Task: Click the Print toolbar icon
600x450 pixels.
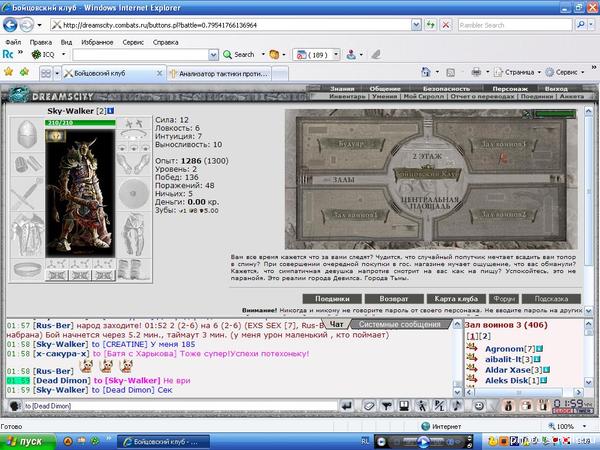Action: point(476,72)
